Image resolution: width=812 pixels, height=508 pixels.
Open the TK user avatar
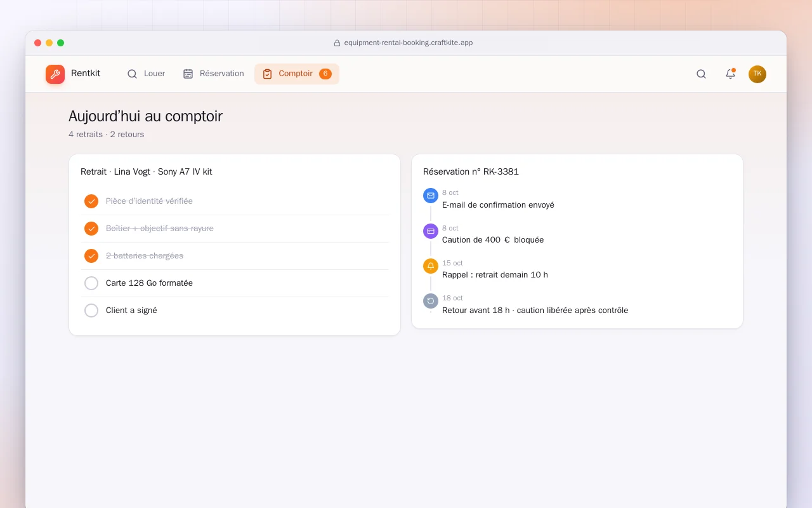coord(757,74)
